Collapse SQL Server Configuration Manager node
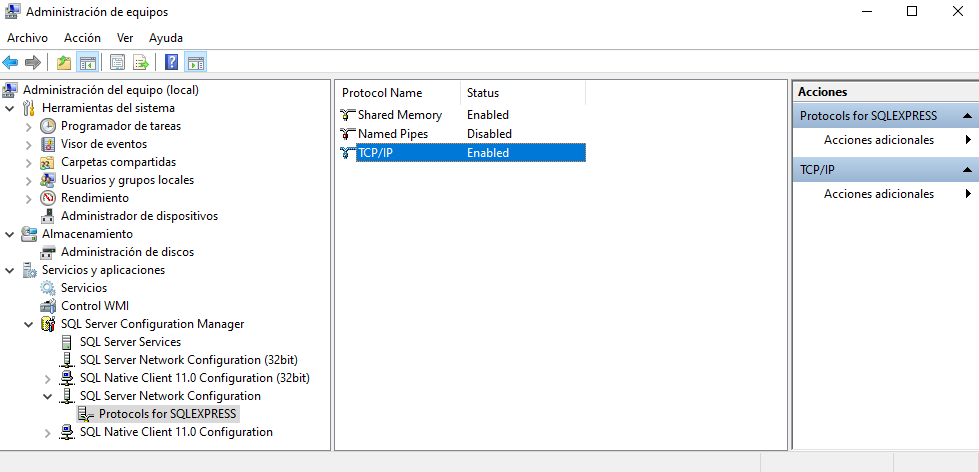This screenshot has height=472, width=979. (29, 325)
